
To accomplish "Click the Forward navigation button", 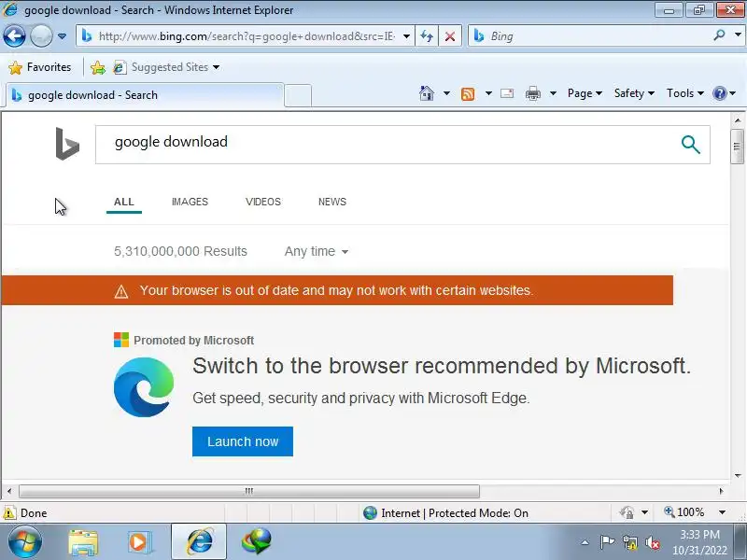I will 41,35.
